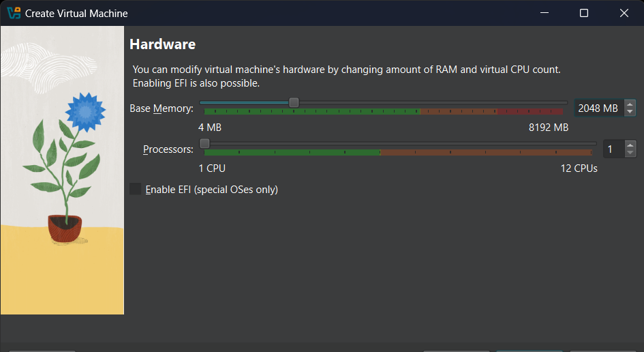Increase processor count with the up arrow
Viewport: 644px width, 352px height.
pyautogui.click(x=630, y=145)
